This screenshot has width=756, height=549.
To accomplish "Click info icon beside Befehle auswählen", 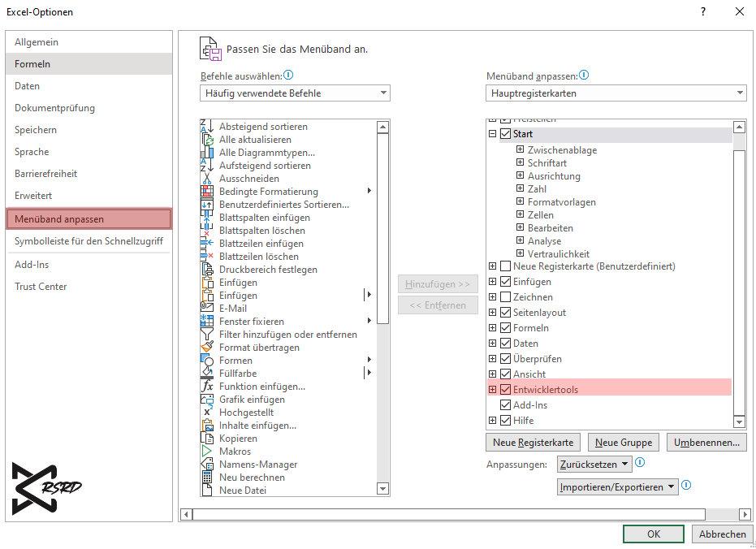I will (x=288, y=76).
